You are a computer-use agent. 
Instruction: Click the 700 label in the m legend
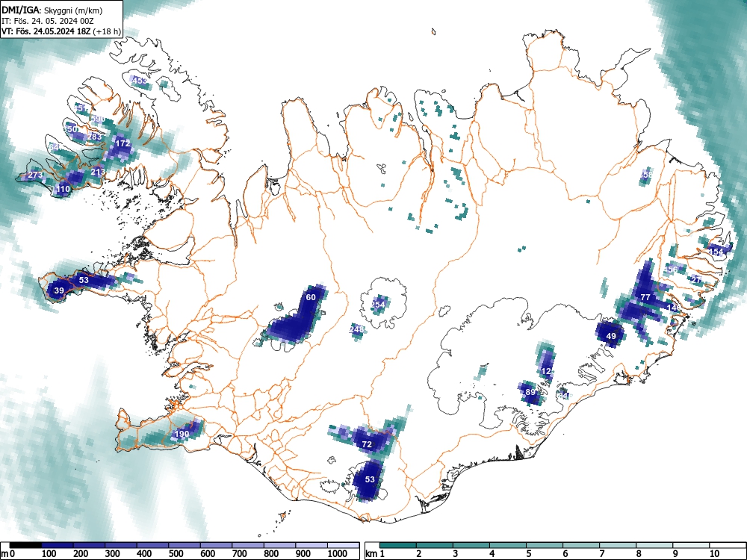click(239, 554)
